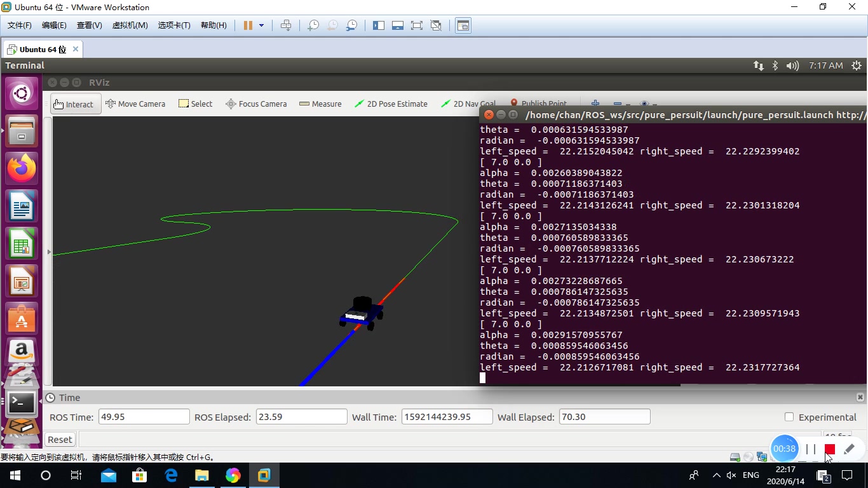Toggle the thumbnail bar view icon
This screenshot has height=488, width=868.
click(x=398, y=25)
